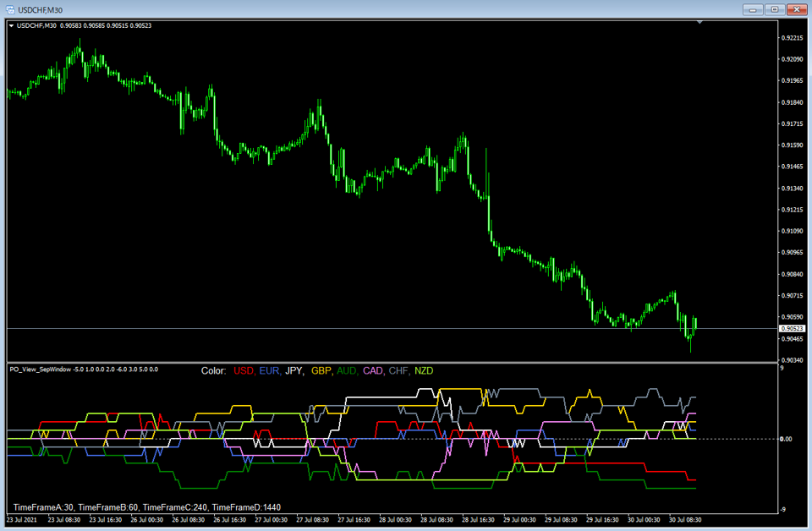Image resolution: width=812 pixels, height=531 pixels.
Task: Click the 23 Jul 16:30 time label
Action: click(106, 520)
